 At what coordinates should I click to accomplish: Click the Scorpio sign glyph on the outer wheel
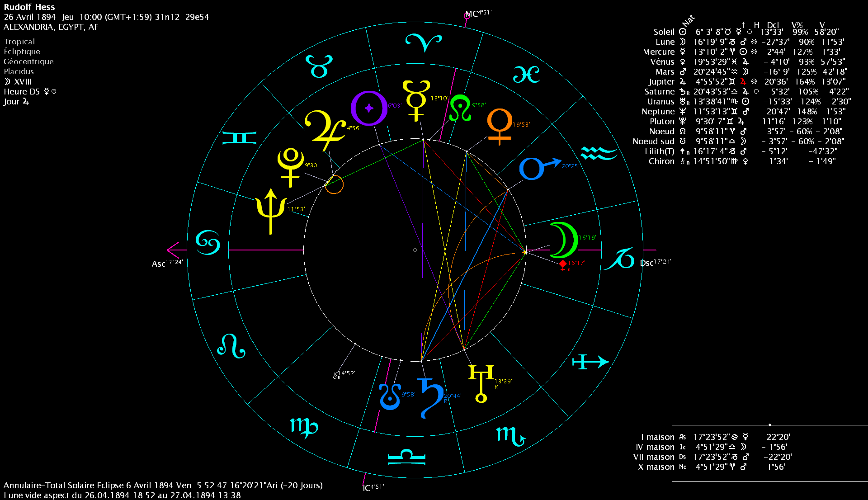pyautogui.click(x=511, y=436)
